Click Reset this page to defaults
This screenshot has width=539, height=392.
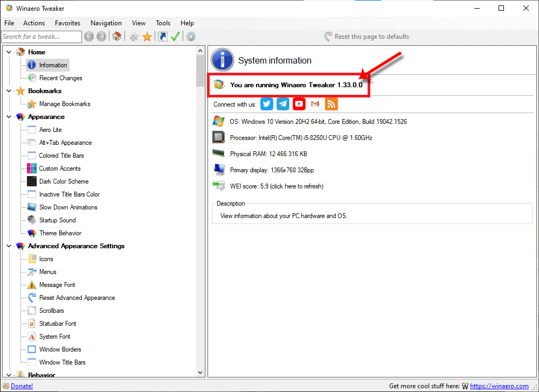click(x=367, y=37)
